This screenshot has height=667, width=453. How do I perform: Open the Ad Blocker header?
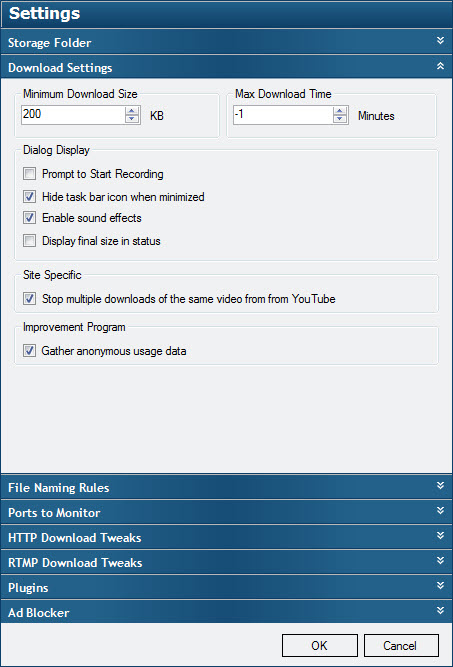click(x=226, y=612)
